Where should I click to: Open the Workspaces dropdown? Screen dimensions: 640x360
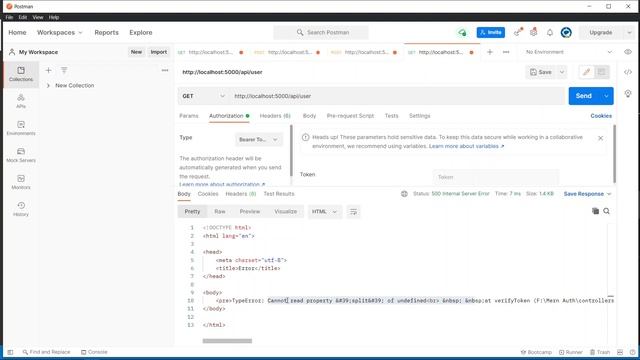click(60, 32)
